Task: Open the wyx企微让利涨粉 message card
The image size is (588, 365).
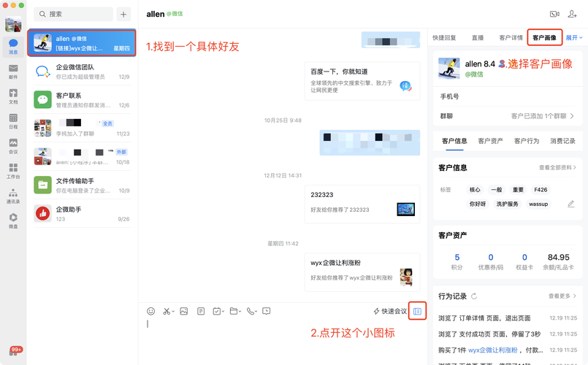Action: point(362,272)
